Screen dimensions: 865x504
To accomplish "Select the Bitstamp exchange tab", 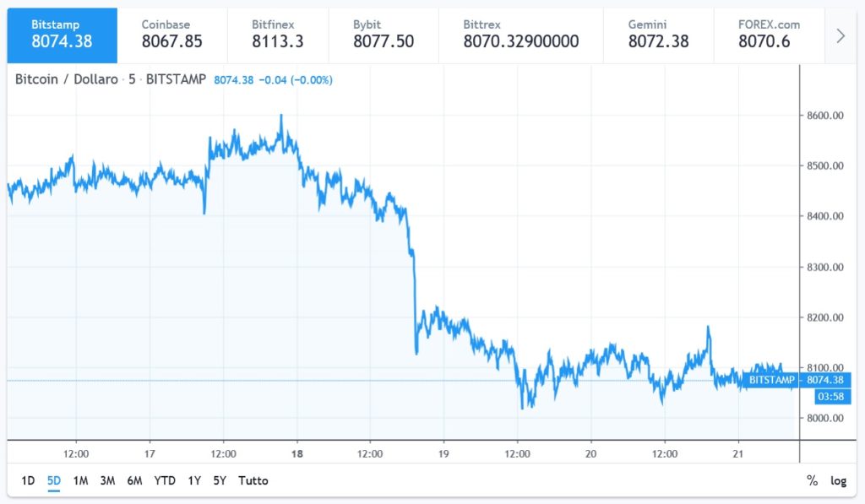I will pos(62,34).
